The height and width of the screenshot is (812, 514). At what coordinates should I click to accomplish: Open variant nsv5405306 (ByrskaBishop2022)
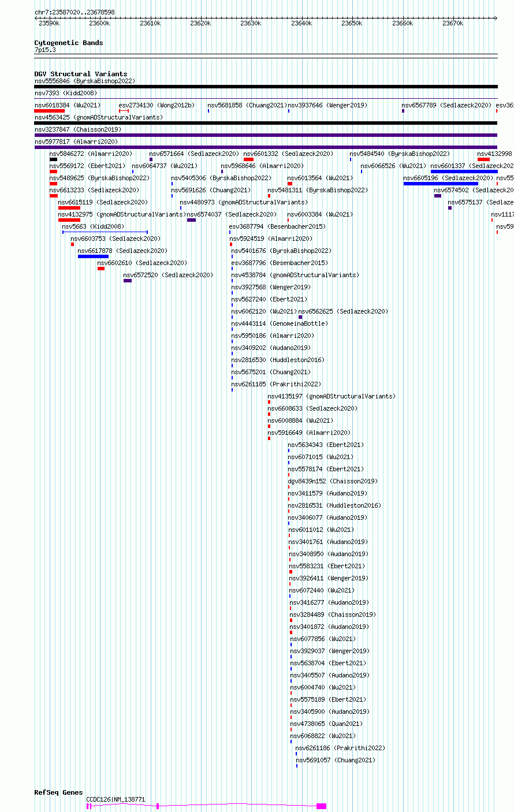click(221, 178)
